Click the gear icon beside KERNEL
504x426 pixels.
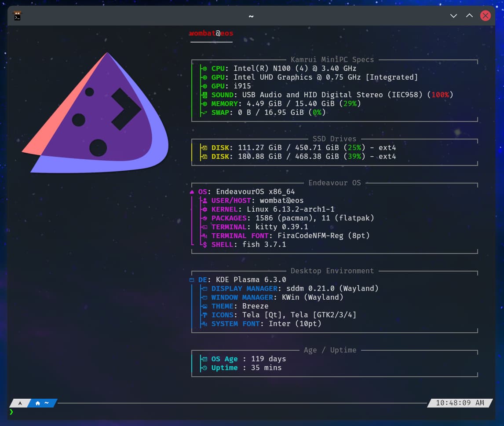pos(205,209)
